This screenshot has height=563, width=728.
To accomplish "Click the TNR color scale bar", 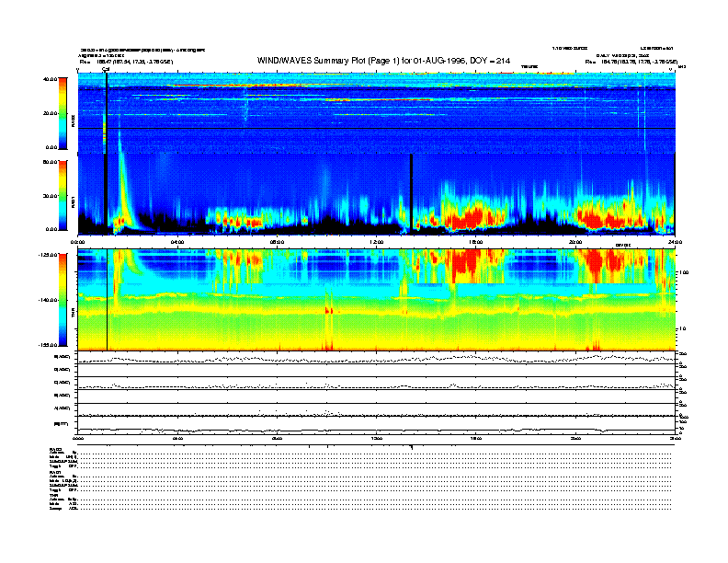I will (x=63, y=300).
